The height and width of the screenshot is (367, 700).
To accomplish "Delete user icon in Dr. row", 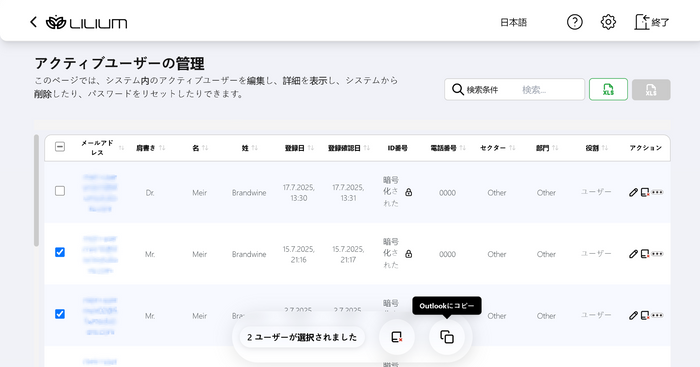I will click(645, 192).
